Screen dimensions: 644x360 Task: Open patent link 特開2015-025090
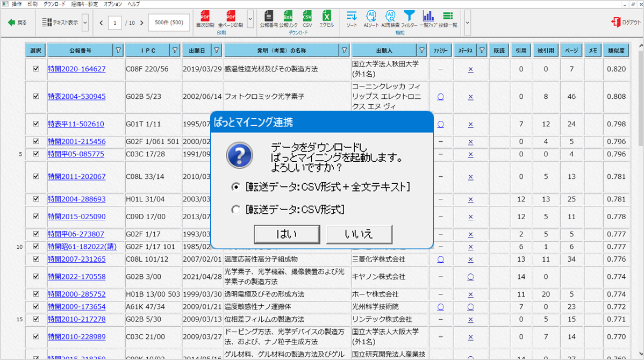pos(76,217)
